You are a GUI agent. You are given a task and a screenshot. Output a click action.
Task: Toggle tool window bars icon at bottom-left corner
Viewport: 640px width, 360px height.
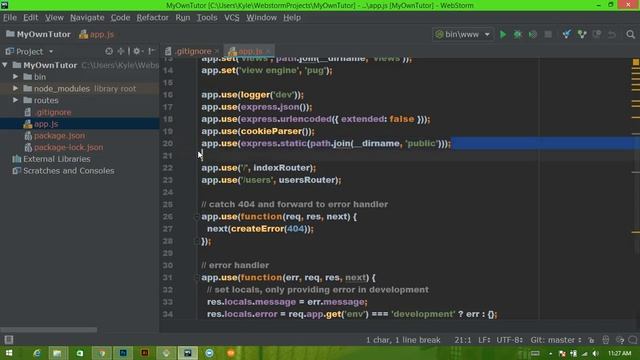point(9,340)
